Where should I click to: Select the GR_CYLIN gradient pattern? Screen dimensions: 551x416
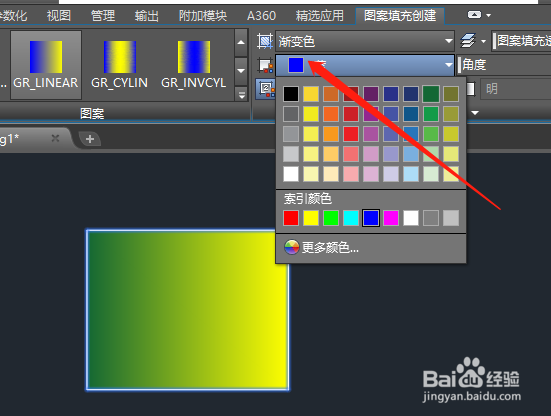[119, 65]
